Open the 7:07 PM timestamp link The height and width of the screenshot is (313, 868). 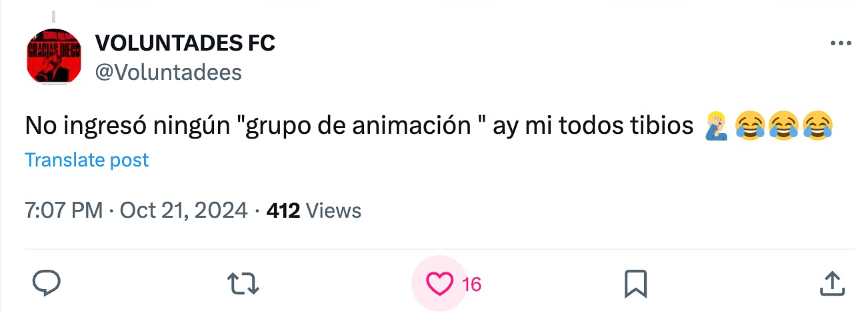[63, 211]
